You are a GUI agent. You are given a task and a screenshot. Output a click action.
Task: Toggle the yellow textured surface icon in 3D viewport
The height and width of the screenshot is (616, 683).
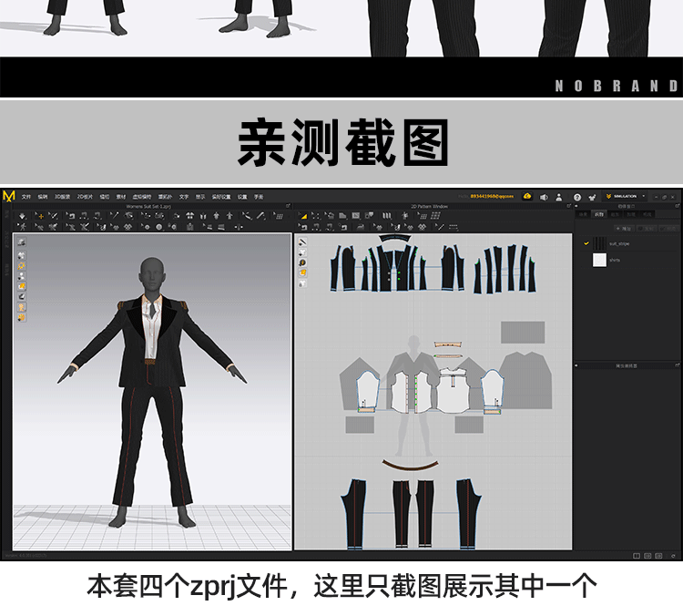(x=21, y=286)
